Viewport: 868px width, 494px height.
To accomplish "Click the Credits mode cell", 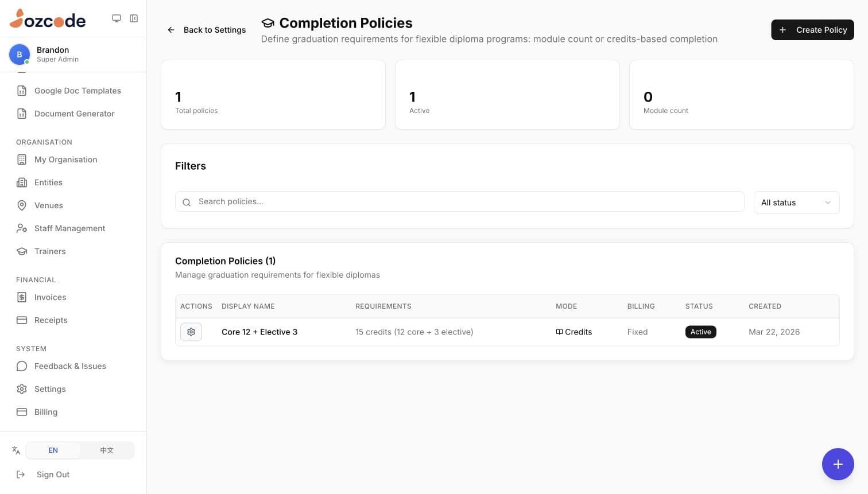I will pyautogui.click(x=573, y=332).
